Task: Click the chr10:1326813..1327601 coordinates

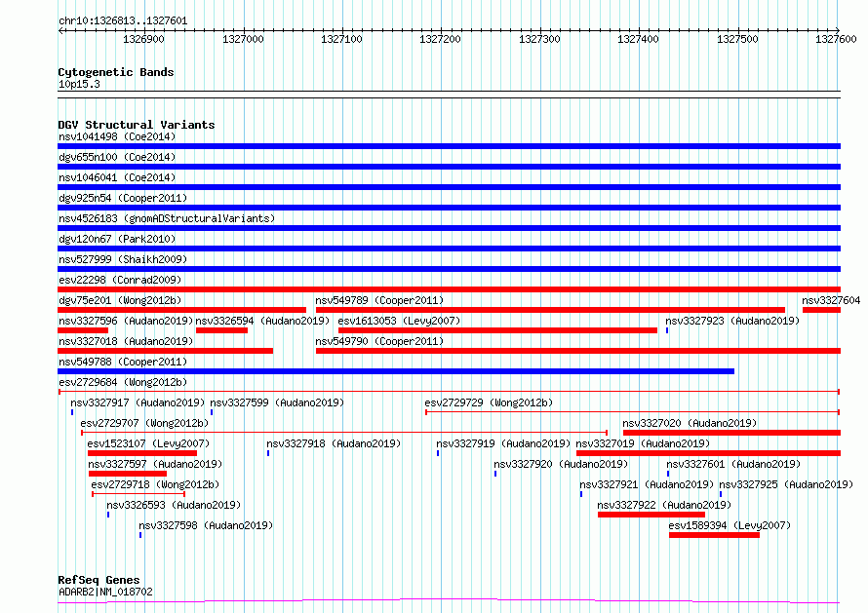Action: (x=123, y=21)
